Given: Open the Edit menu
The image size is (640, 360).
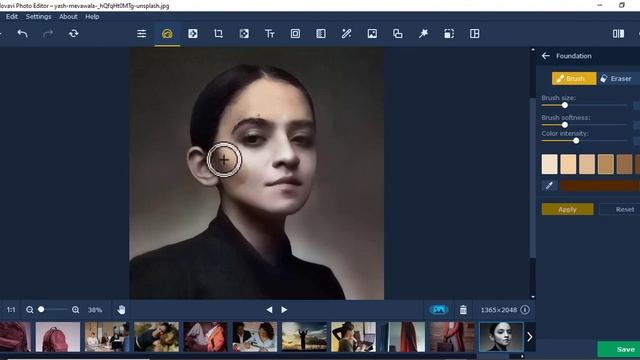Looking at the screenshot, I should 12,17.
